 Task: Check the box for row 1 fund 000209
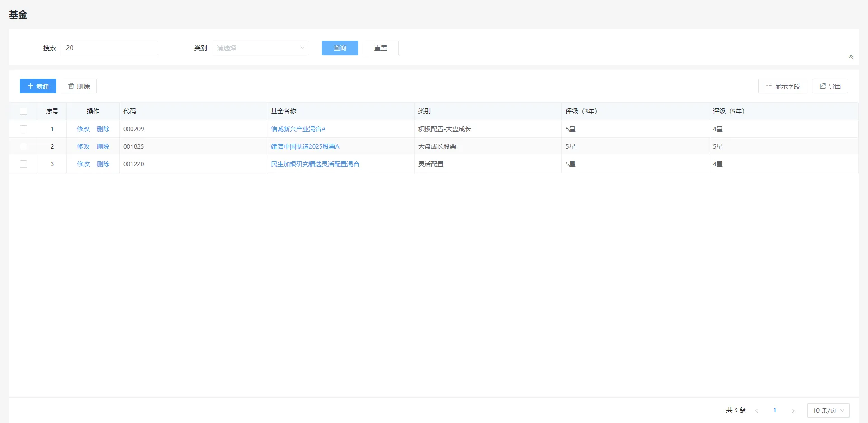[x=24, y=129]
